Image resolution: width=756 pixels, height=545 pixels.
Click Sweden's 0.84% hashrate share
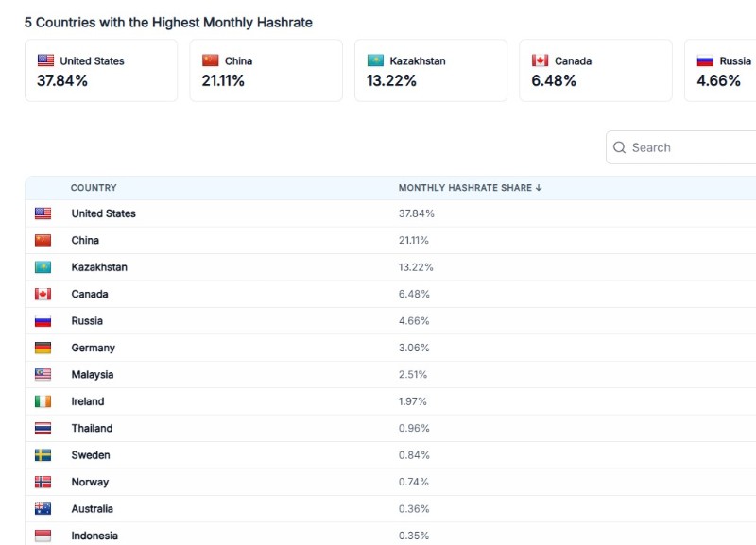[x=414, y=455]
